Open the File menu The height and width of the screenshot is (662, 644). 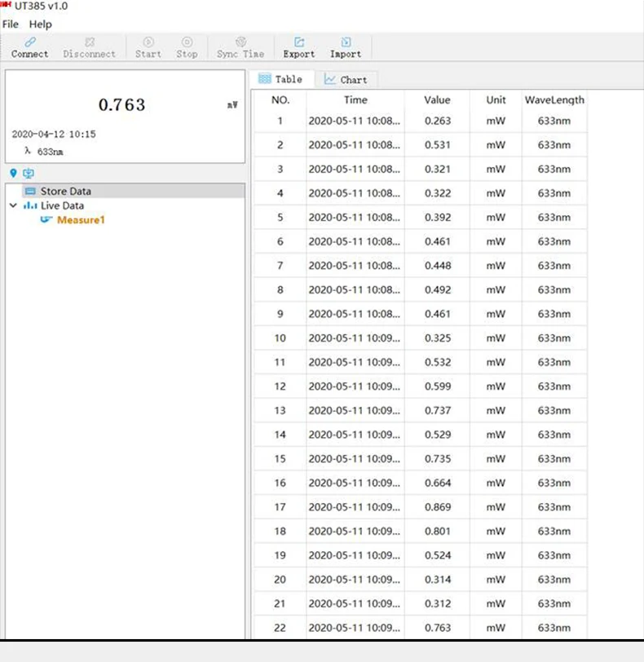[x=11, y=24]
